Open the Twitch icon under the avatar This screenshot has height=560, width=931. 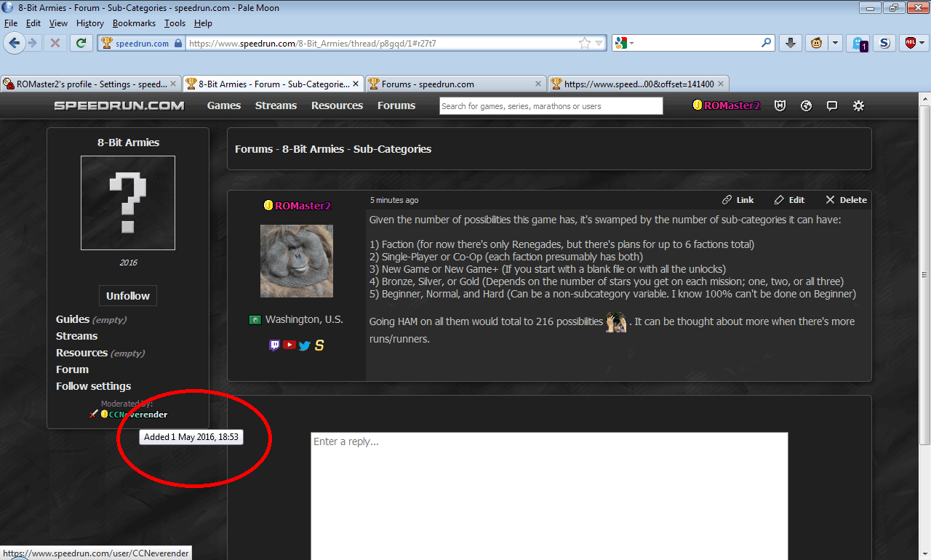(274, 345)
